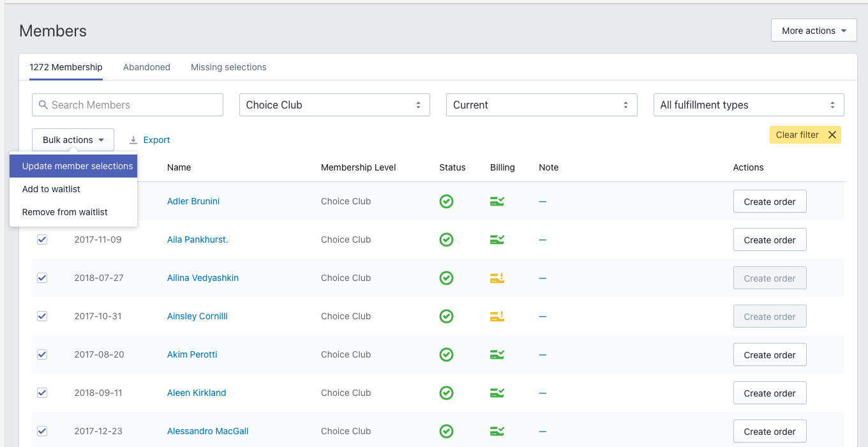Switch to the Missing selections tab
This screenshot has height=447, width=868.
[x=228, y=67]
